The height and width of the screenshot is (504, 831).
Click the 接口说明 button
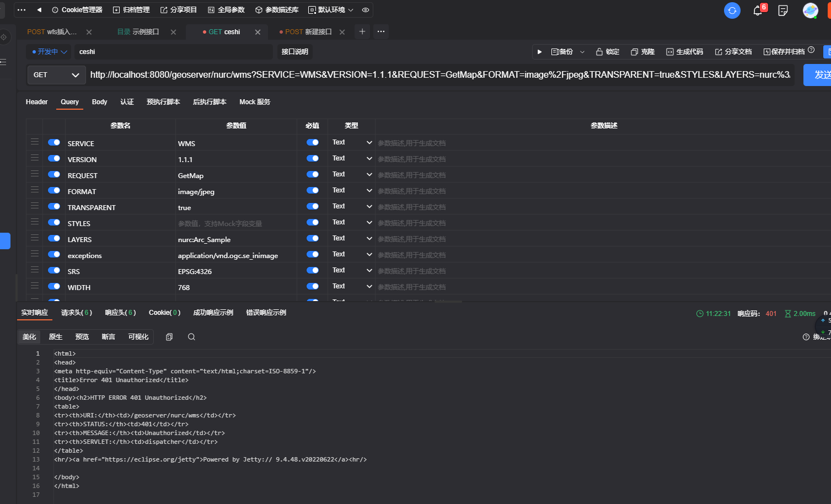click(x=294, y=52)
